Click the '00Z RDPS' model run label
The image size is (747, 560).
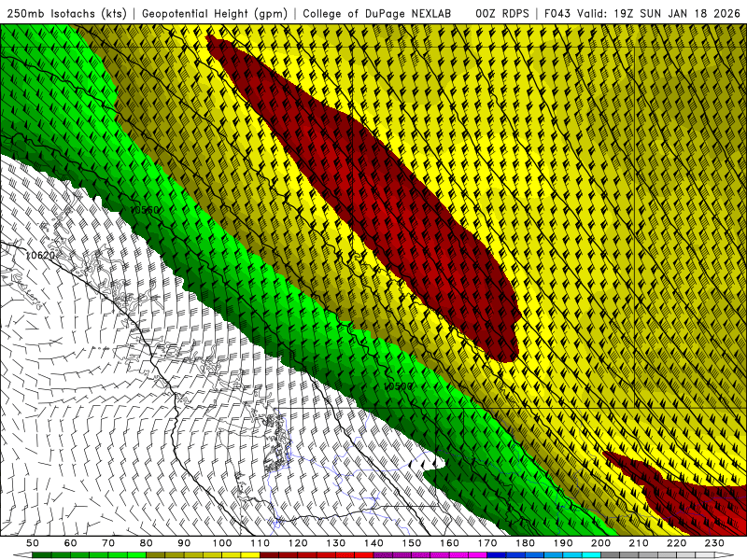pos(502,14)
